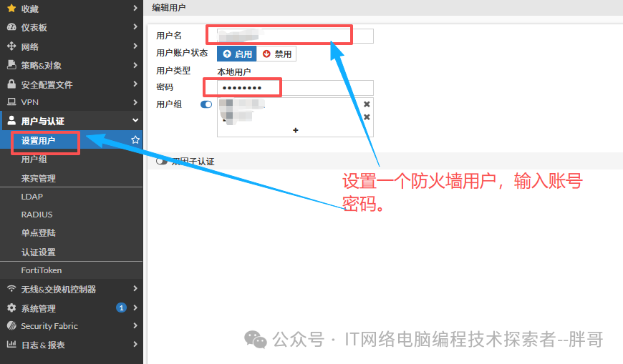Expand the 安全配置文件 chevron
Screen dimensions: 623x364
coord(135,84)
